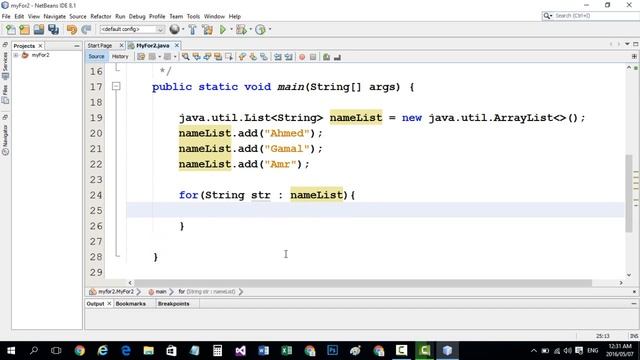Open the Edit menu
Image resolution: width=640 pixels, height=360 pixels.
(19, 16)
